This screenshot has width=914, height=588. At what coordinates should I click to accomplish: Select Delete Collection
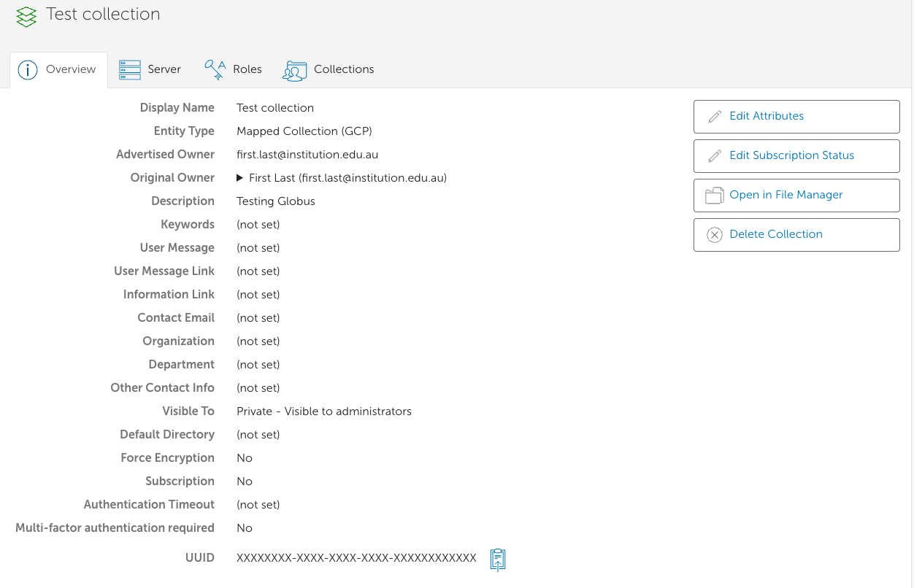click(x=796, y=235)
